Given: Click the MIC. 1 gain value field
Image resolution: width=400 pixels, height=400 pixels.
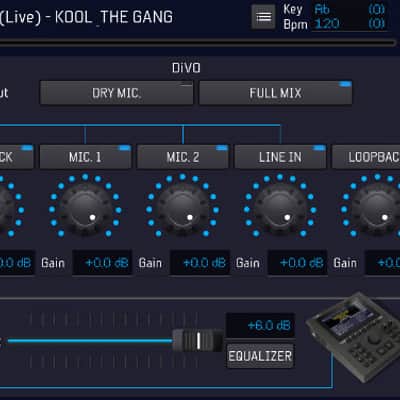Looking at the screenshot, I should pyautogui.click(x=102, y=263).
